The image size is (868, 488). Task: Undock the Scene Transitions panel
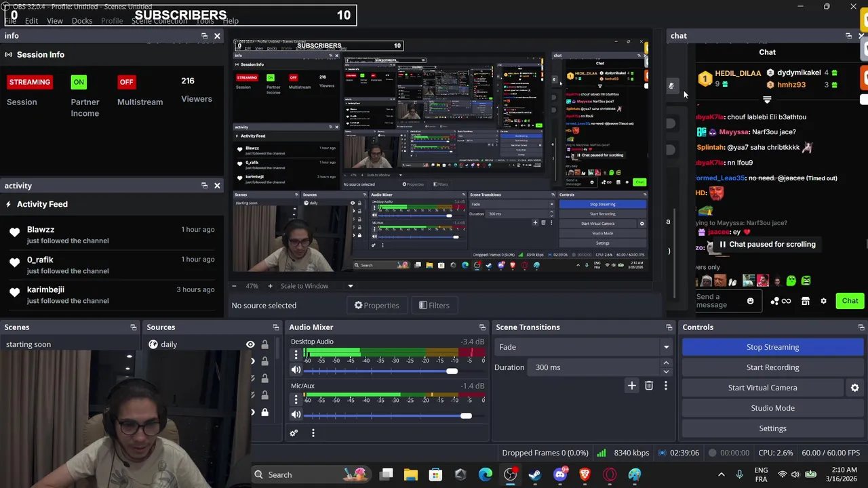[x=669, y=327]
